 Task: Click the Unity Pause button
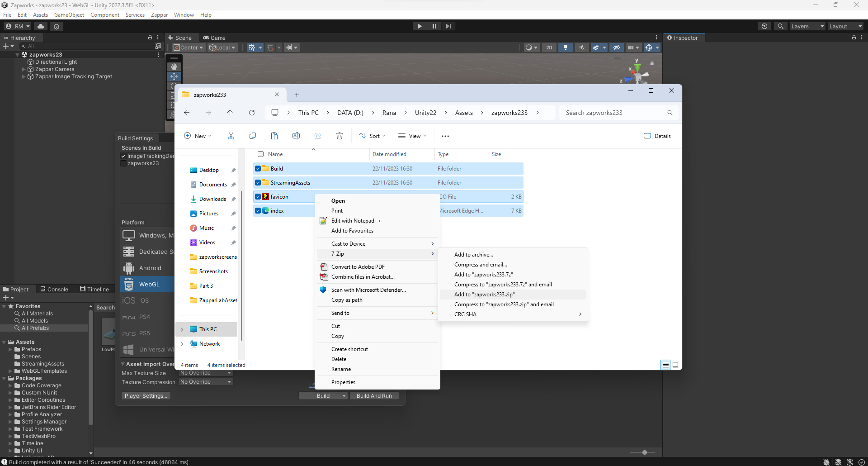pyautogui.click(x=434, y=26)
